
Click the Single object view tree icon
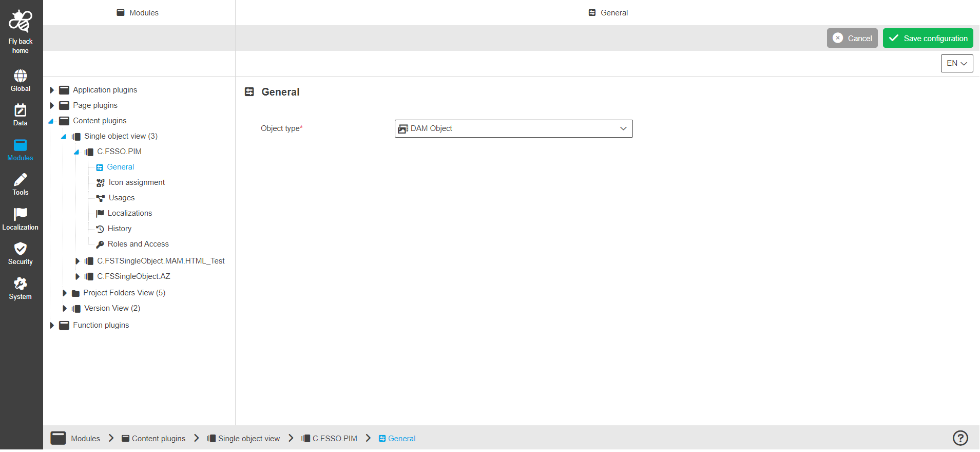click(76, 137)
